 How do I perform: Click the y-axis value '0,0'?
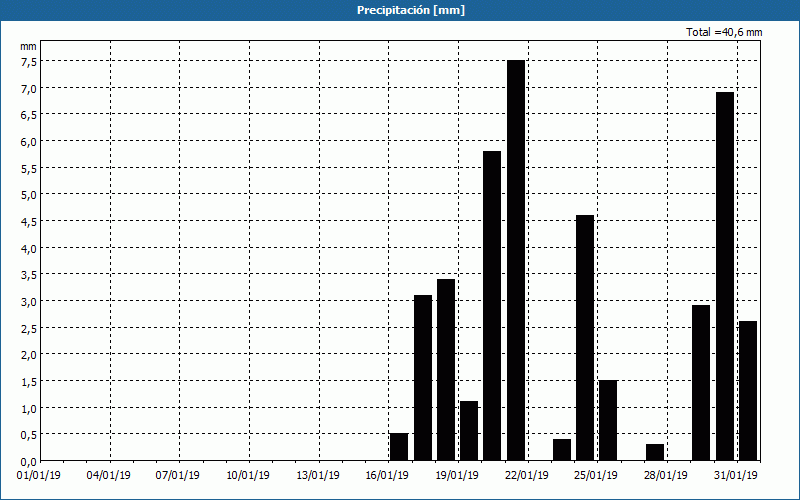click(x=29, y=462)
